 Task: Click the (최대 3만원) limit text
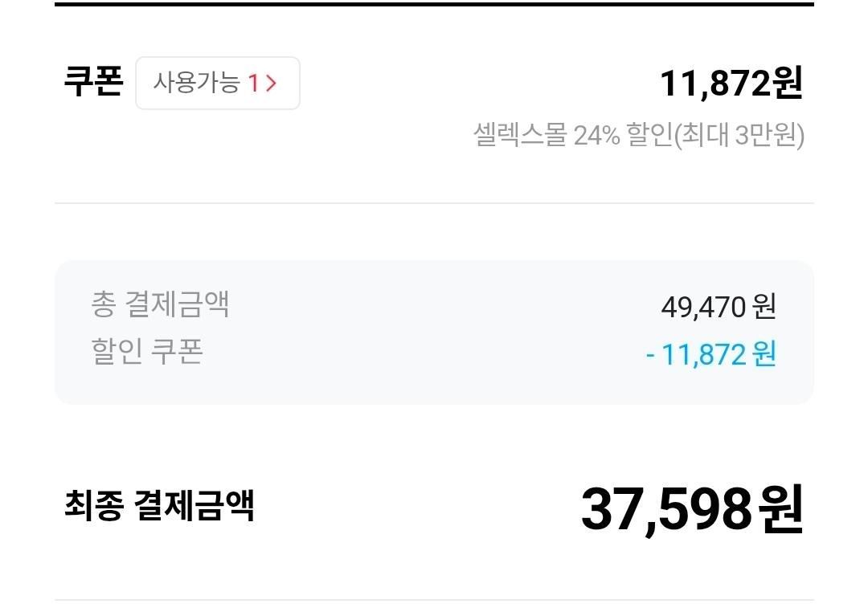739,135
